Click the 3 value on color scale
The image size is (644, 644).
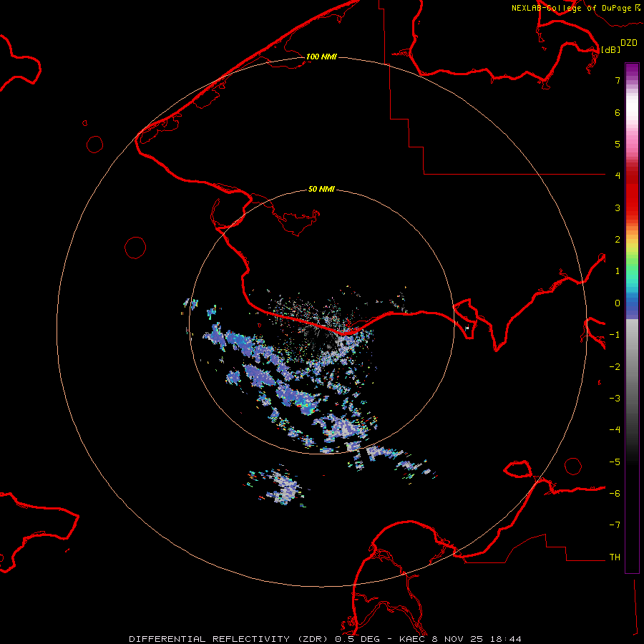(x=618, y=208)
